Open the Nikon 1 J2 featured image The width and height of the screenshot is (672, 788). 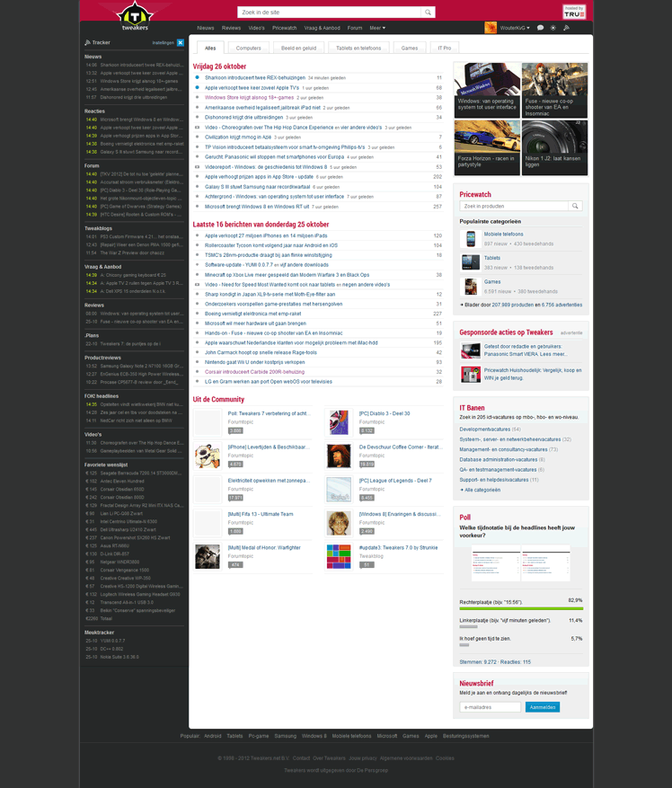(555, 147)
